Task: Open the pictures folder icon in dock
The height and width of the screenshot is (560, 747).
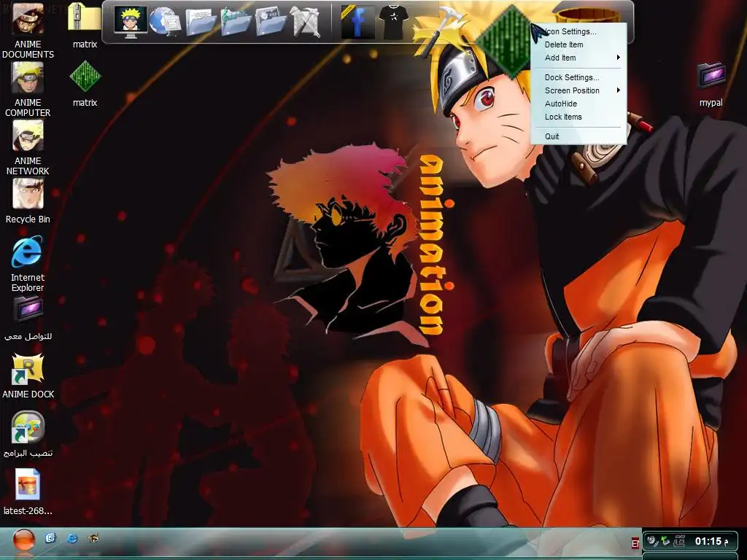Action: pyautogui.click(x=271, y=21)
